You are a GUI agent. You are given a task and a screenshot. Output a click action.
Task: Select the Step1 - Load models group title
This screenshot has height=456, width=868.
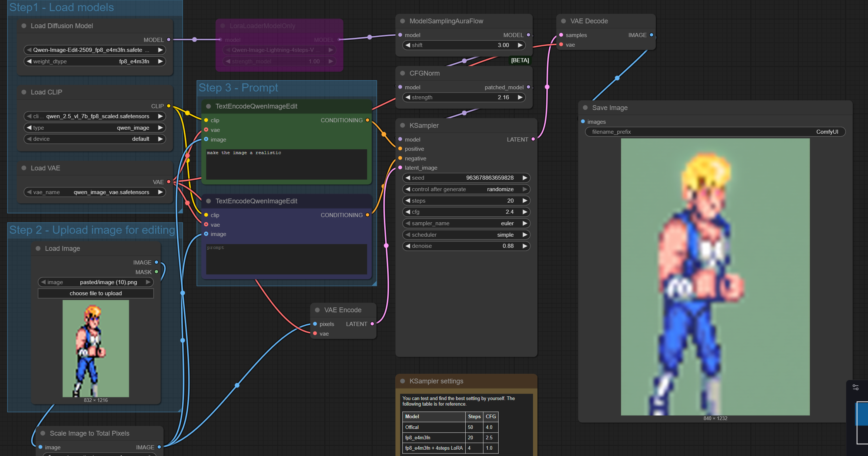point(61,7)
